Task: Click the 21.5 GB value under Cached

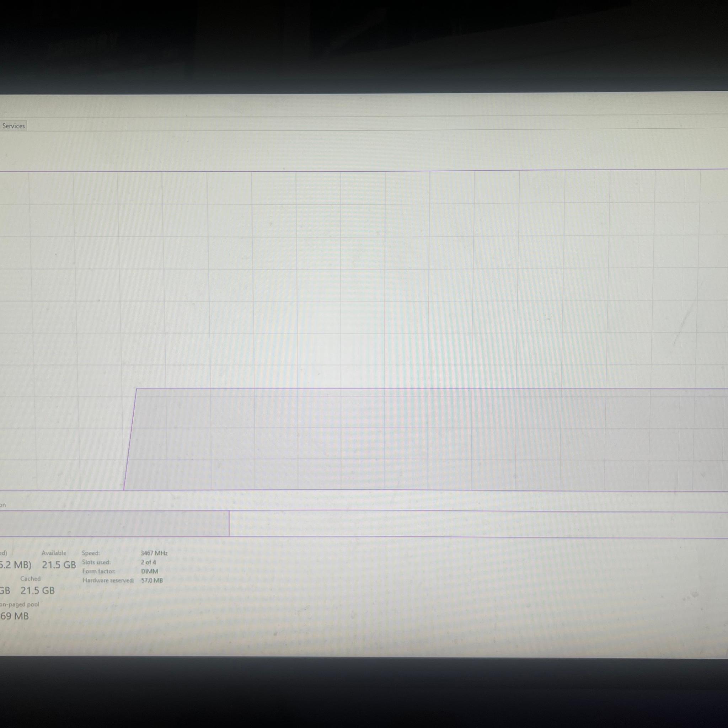Action: tap(37, 590)
